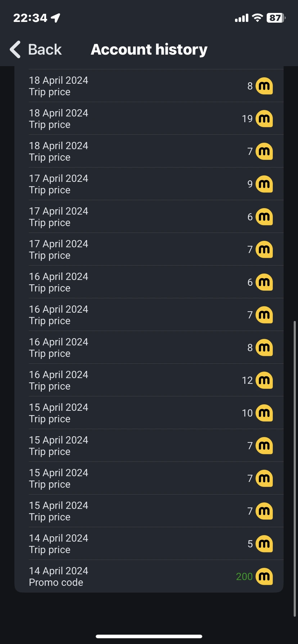Tap the location arrow beside the clock
298x644 pixels.
coord(56,18)
